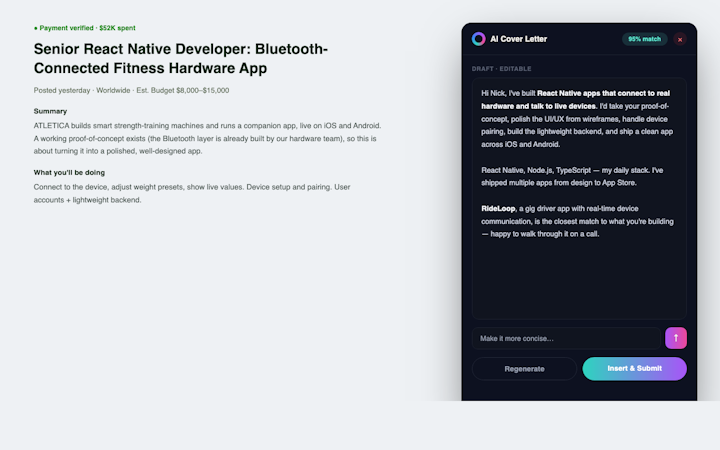Close the AI Cover Letter panel
This screenshot has width=720, height=450.
click(680, 39)
